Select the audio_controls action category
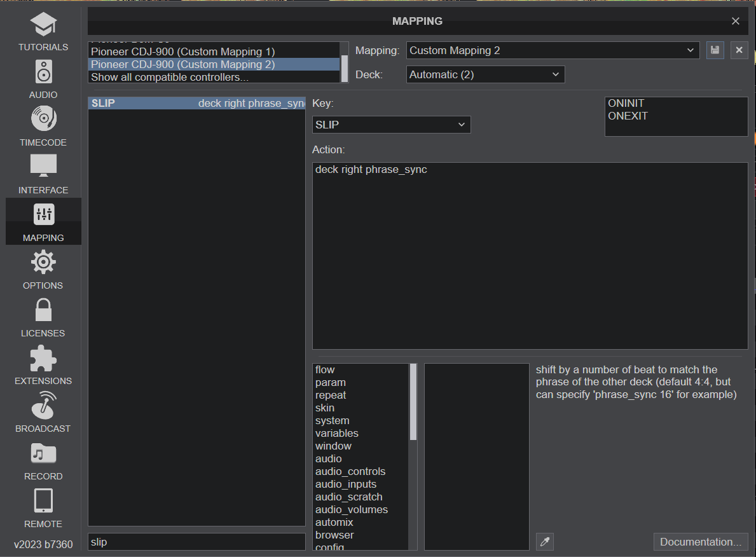 click(x=361, y=471)
